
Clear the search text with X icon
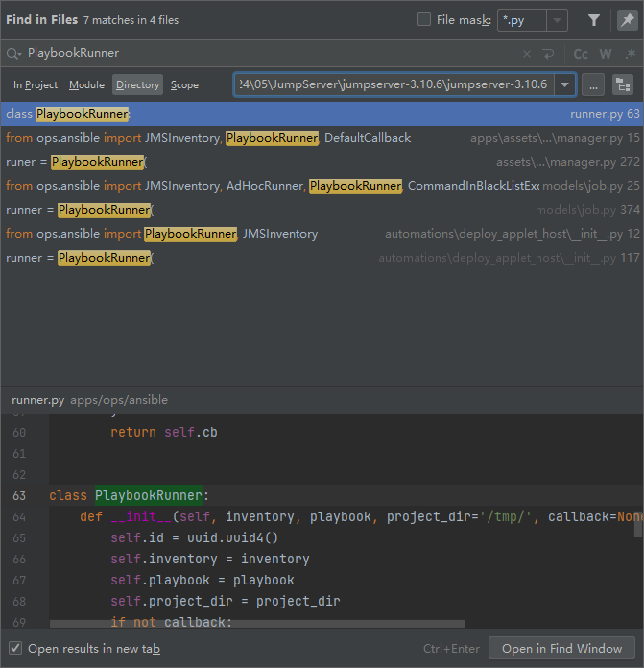527,54
